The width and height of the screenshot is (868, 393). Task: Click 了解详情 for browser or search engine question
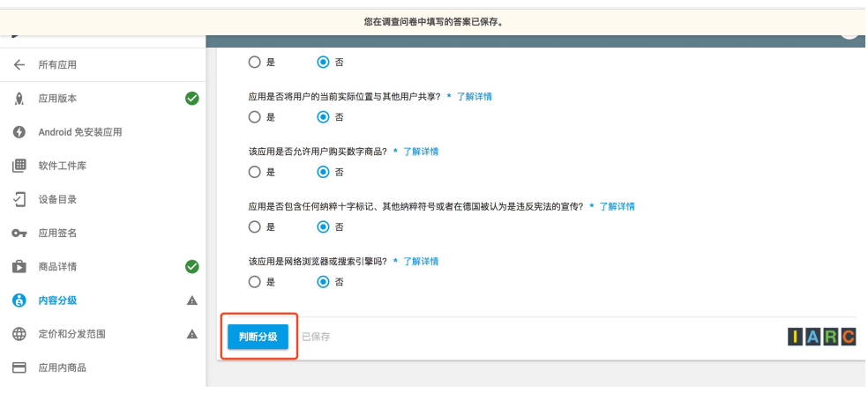coord(421,261)
